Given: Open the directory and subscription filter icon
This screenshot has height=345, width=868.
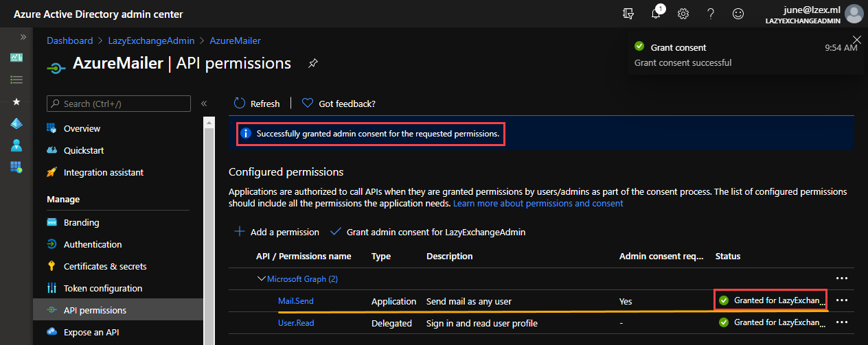Looking at the screenshot, I should (x=628, y=14).
